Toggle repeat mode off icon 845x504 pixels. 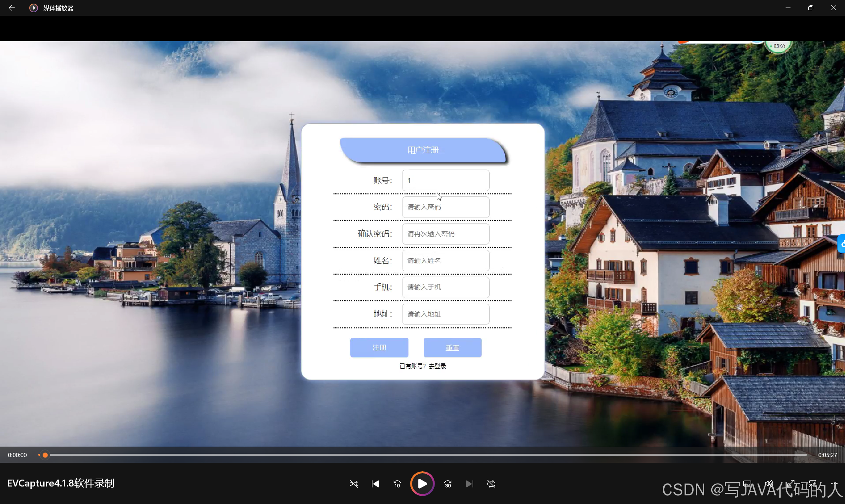click(491, 484)
